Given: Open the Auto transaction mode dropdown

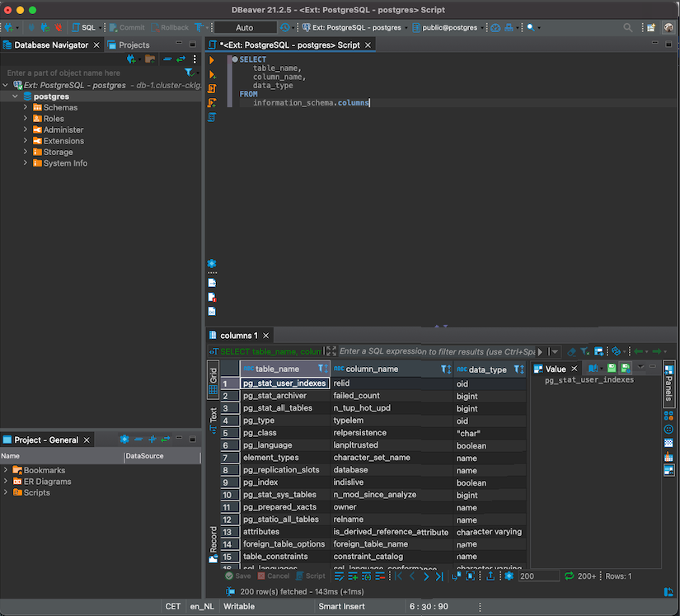Looking at the screenshot, I should pos(245,27).
